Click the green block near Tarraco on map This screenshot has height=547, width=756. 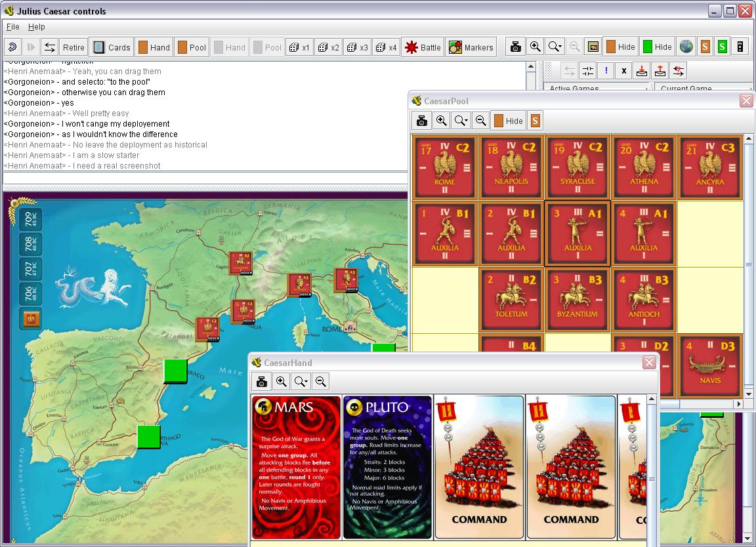(x=175, y=371)
